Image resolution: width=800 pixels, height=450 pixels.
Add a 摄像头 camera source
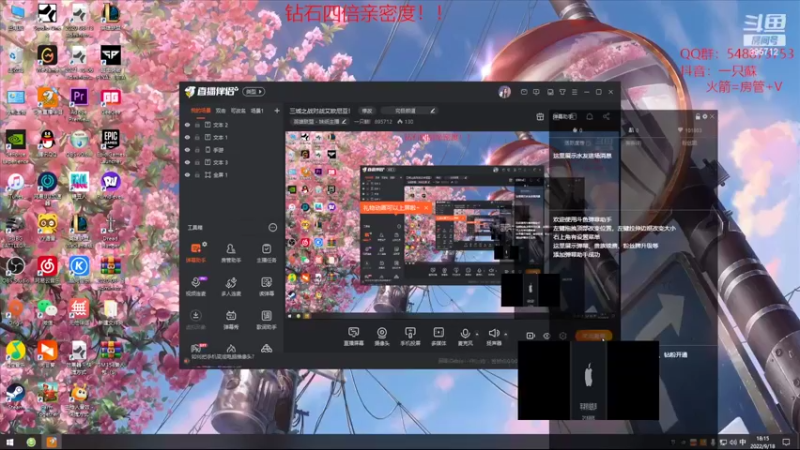pos(382,336)
